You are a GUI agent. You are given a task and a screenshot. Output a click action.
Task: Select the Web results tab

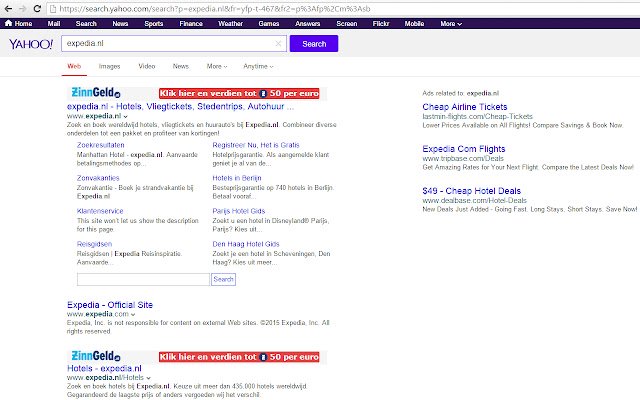point(74,66)
